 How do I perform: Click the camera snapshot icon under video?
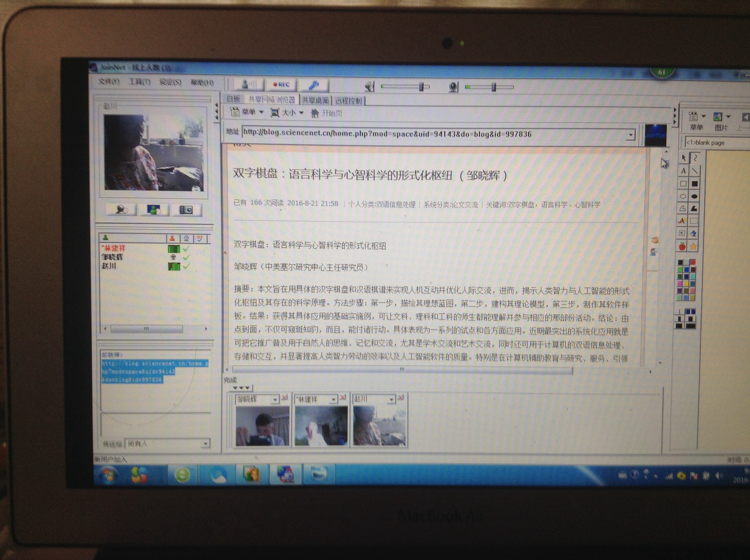186,210
